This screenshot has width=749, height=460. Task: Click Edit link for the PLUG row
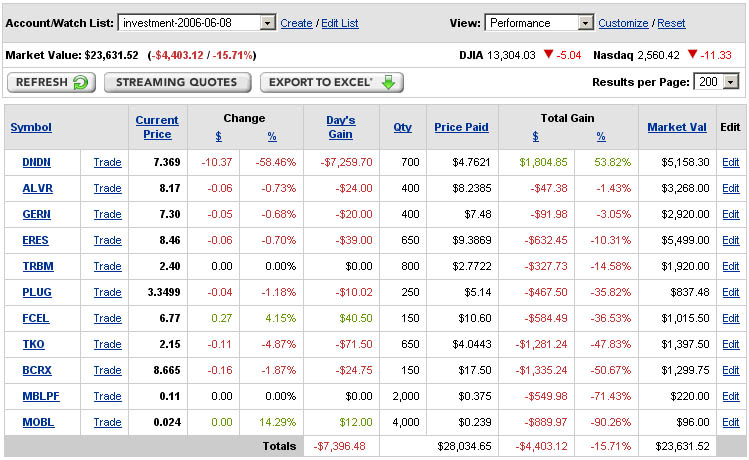731,292
